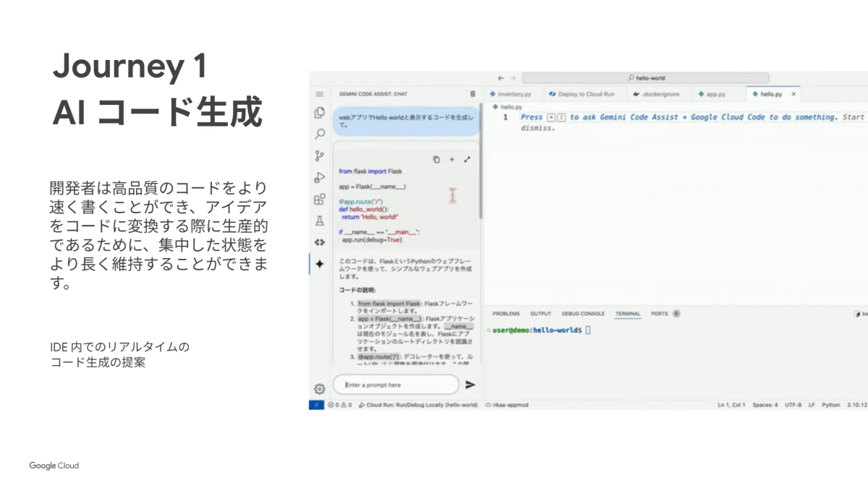The width and height of the screenshot is (868, 488).
Task: Click the hello.py breadcrumb above the editor
Action: (507, 106)
